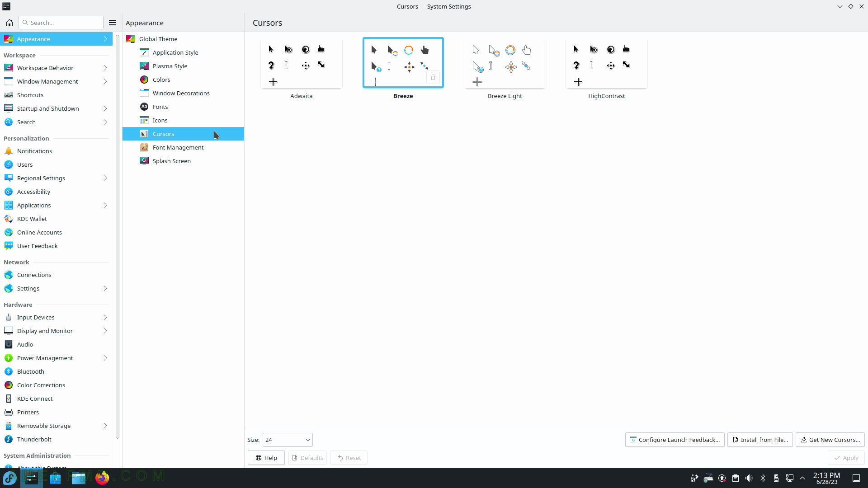
Task: Click the Reset button
Action: coord(349,458)
